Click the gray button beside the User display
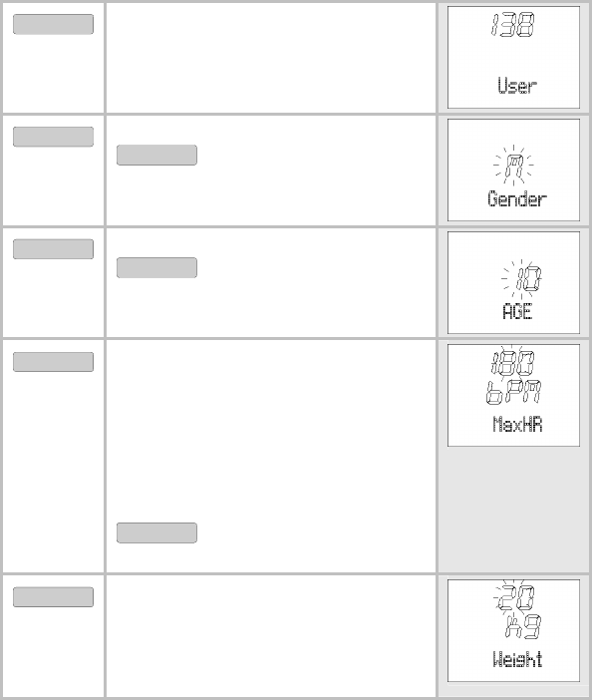This screenshot has height=700, width=592. tap(53, 24)
